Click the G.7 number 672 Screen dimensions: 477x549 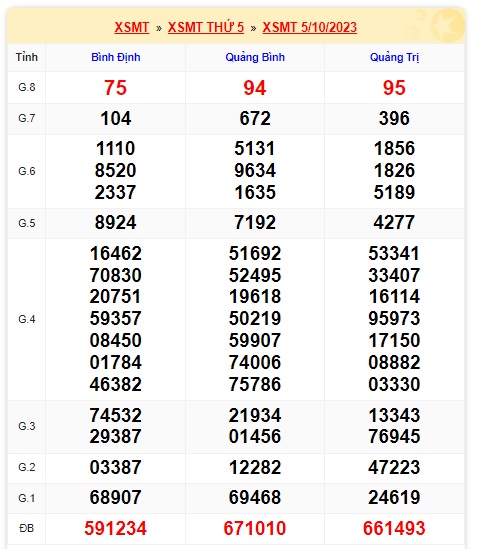click(255, 118)
